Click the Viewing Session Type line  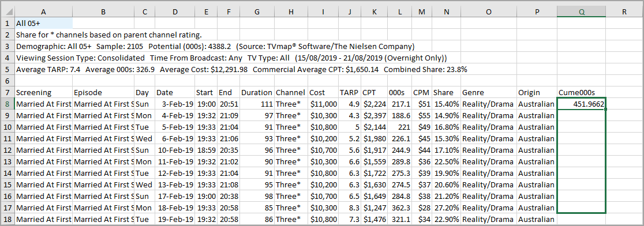click(231, 58)
